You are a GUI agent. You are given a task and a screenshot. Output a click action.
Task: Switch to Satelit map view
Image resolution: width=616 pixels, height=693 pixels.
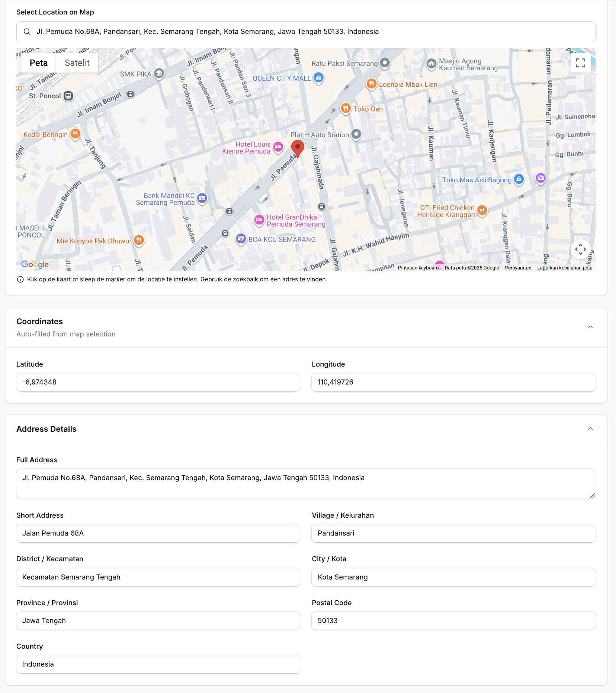(77, 63)
